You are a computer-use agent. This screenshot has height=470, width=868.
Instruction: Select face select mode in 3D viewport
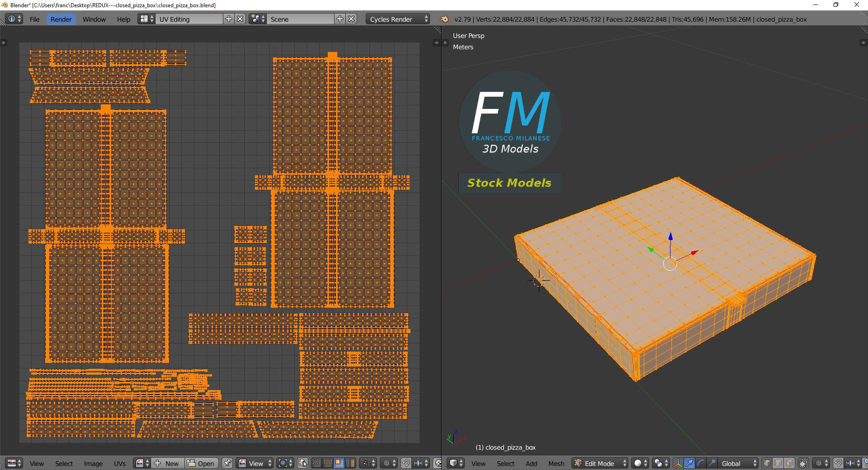[x=789, y=463]
